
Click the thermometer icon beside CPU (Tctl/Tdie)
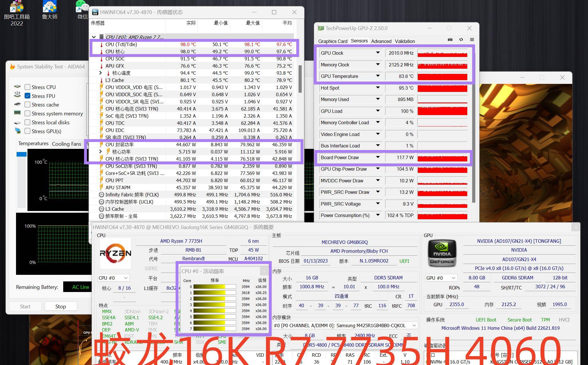pyautogui.click(x=101, y=44)
